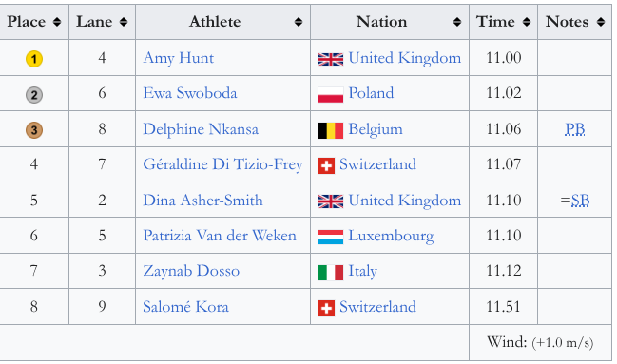The width and height of the screenshot is (617, 364).
Task: Click the silver medal second place icon
Action: [34, 95]
